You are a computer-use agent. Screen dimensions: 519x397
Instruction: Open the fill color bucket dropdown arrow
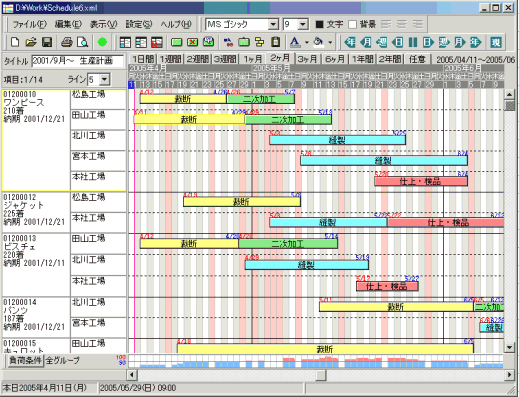click(330, 42)
